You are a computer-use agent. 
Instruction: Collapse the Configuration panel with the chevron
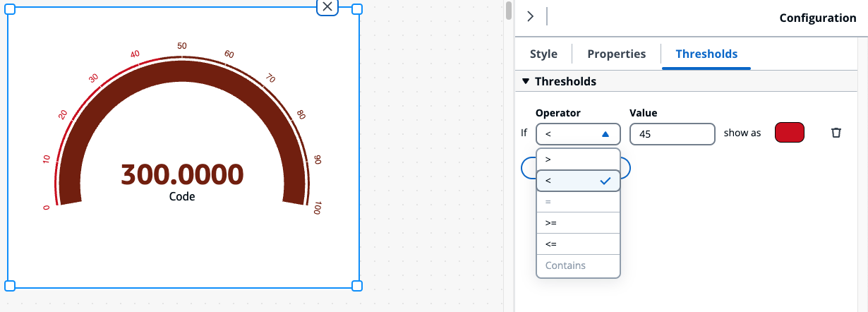pos(531,17)
